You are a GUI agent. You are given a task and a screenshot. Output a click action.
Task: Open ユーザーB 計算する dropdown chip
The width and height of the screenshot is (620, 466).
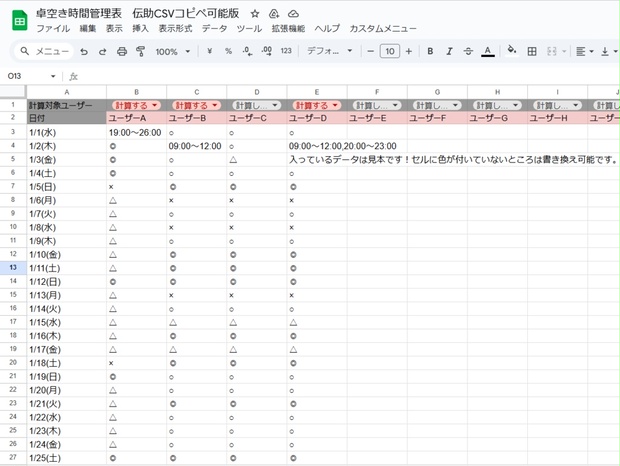click(x=197, y=105)
